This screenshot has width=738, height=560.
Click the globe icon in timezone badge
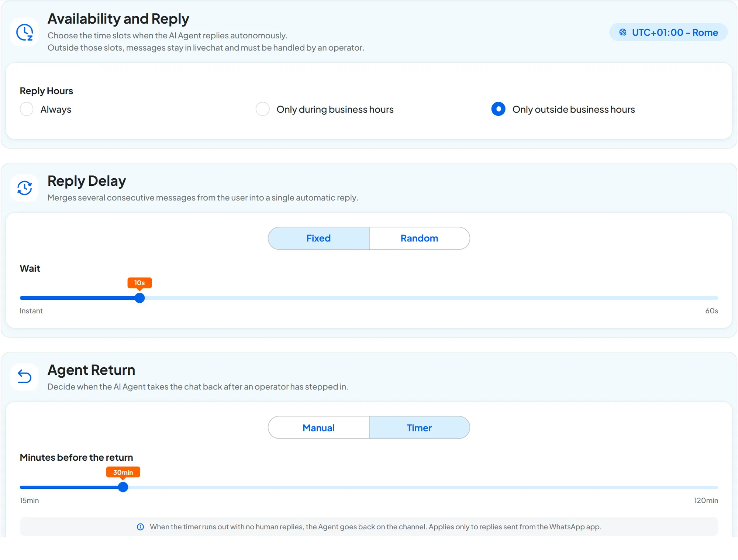click(623, 32)
